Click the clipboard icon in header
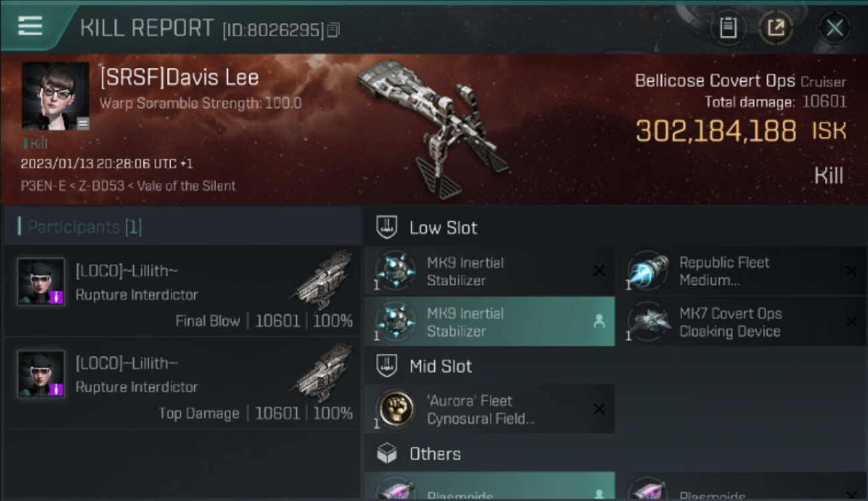Image resolution: width=868 pixels, height=501 pixels. tap(728, 27)
